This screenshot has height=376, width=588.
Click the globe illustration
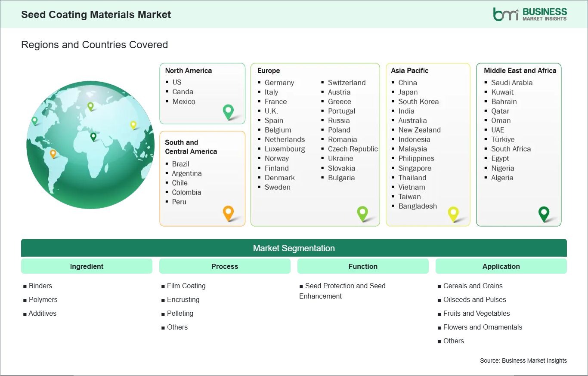pos(90,145)
